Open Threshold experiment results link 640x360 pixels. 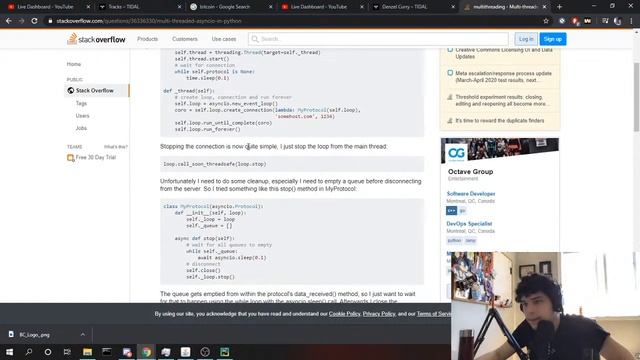coord(501,100)
